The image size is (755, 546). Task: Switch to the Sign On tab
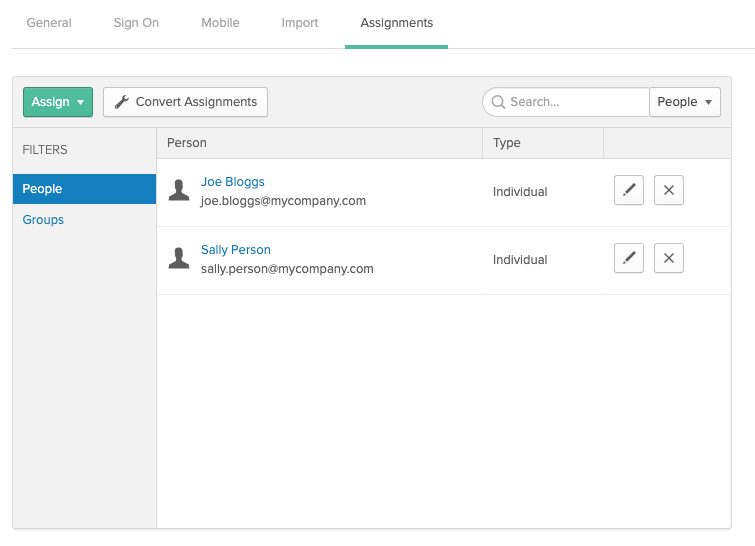pyautogui.click(x=136, y=23)
